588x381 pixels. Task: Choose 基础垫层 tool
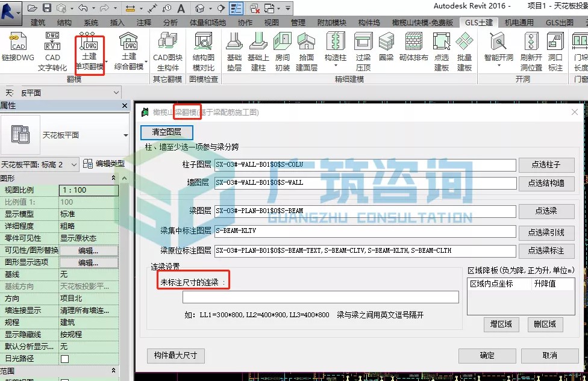tap(234, 52)
